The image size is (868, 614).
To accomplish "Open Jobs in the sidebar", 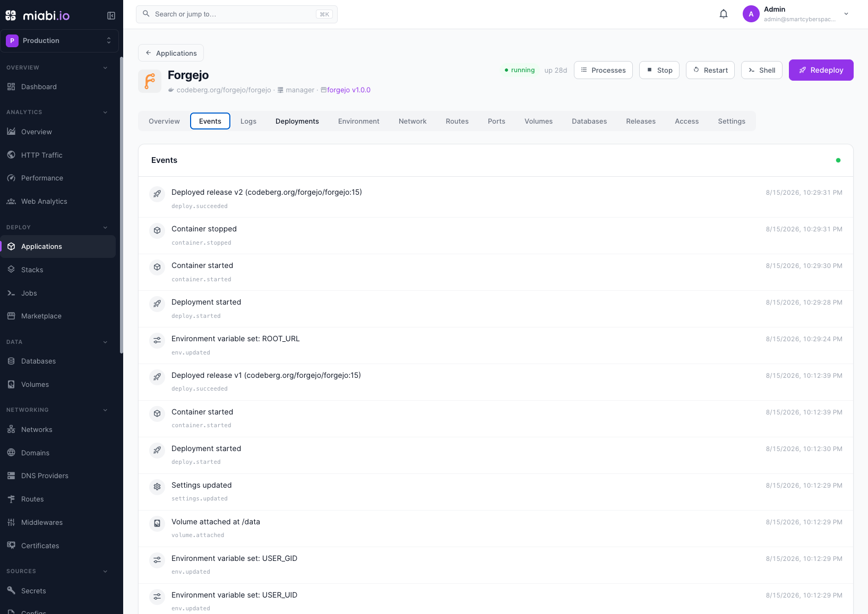I will coord(58,293).
